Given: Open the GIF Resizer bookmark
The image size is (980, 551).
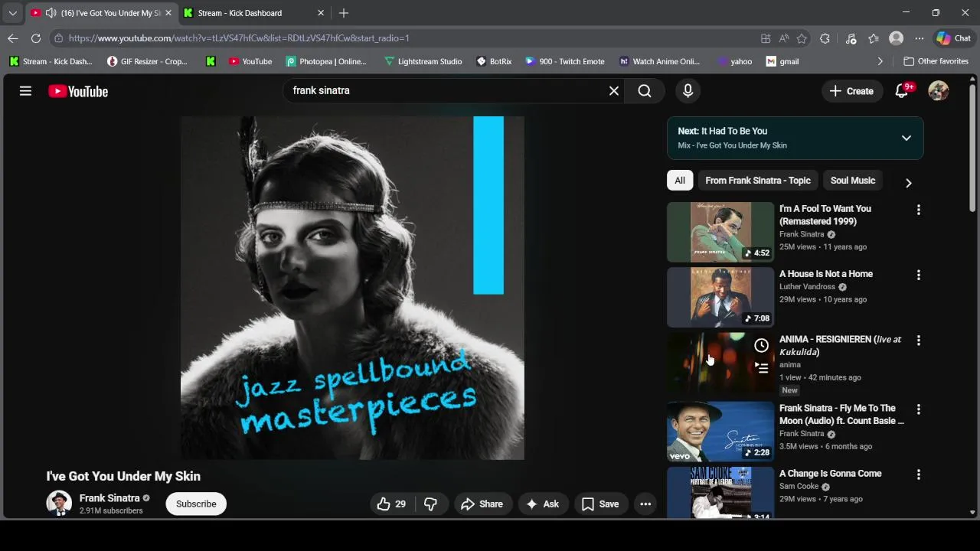Looking at the screenshot, I should (147, 61).
